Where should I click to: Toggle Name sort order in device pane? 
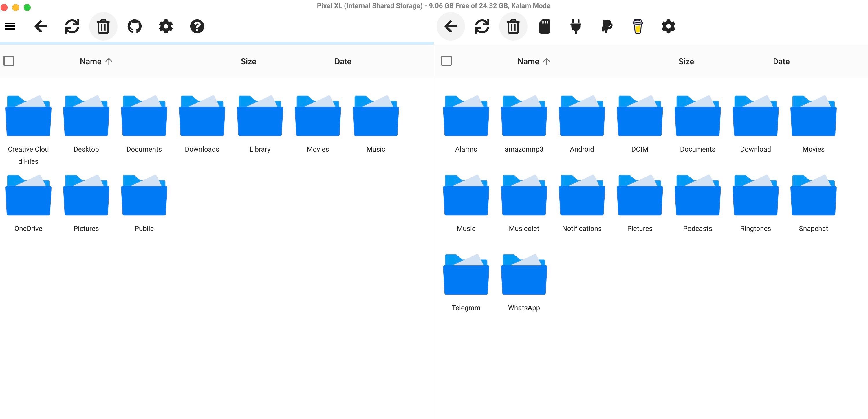(x=533, y=61)
